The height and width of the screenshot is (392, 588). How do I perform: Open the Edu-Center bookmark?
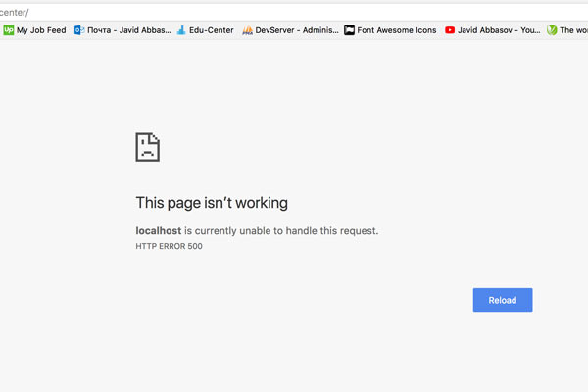pyautogui.click(x=205, y=30)
